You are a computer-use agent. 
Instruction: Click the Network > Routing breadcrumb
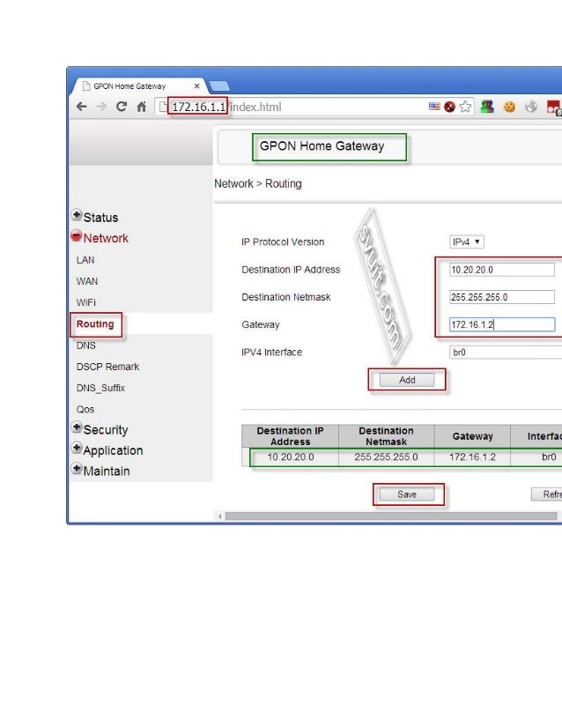pos(258,184)
